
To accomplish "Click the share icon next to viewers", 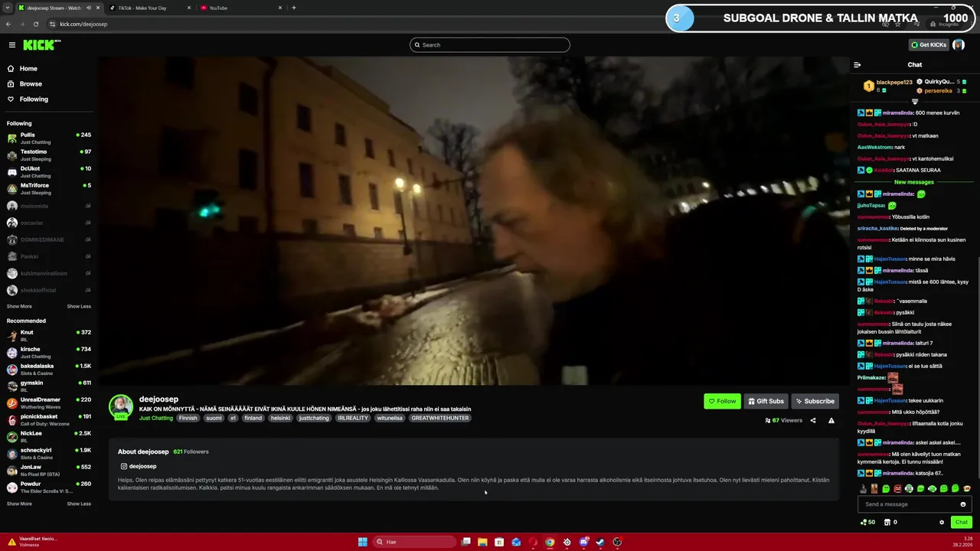I will pyautogui.click(x=813, y=420).
